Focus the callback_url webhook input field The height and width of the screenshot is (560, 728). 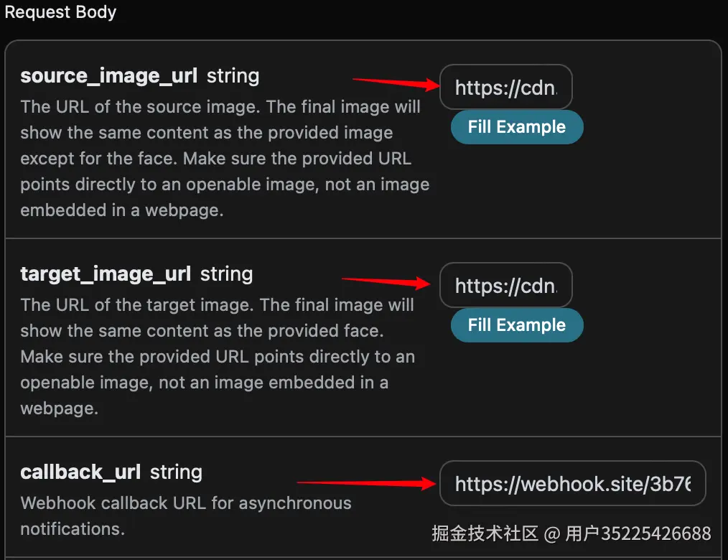point(572,484)
